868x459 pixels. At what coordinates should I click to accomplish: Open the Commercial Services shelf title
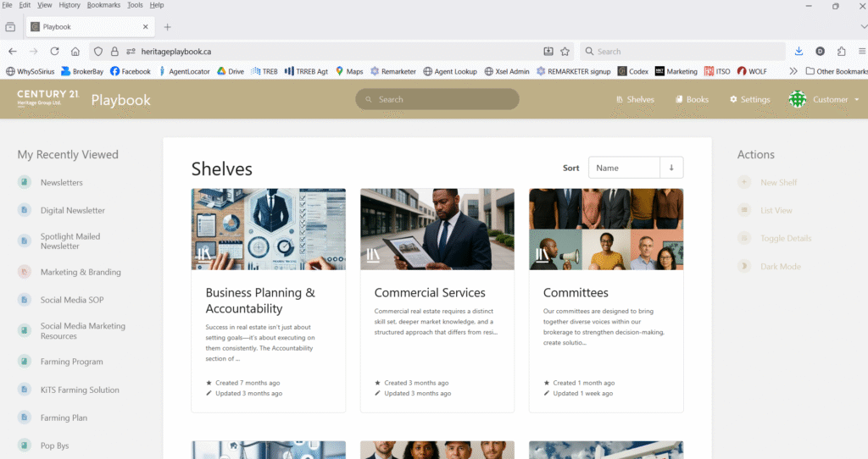(430, 292)
